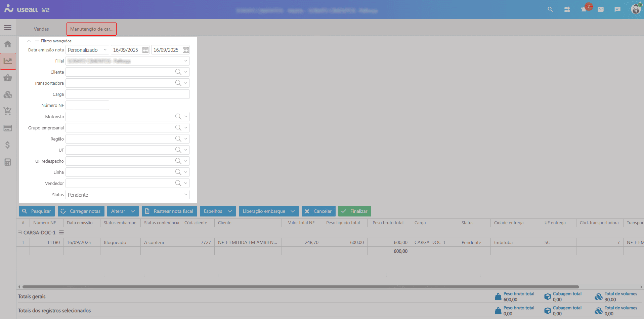Click the Pesquisar button
The width and height of the screenshot is (644, 319).
[x=37, y=211]
